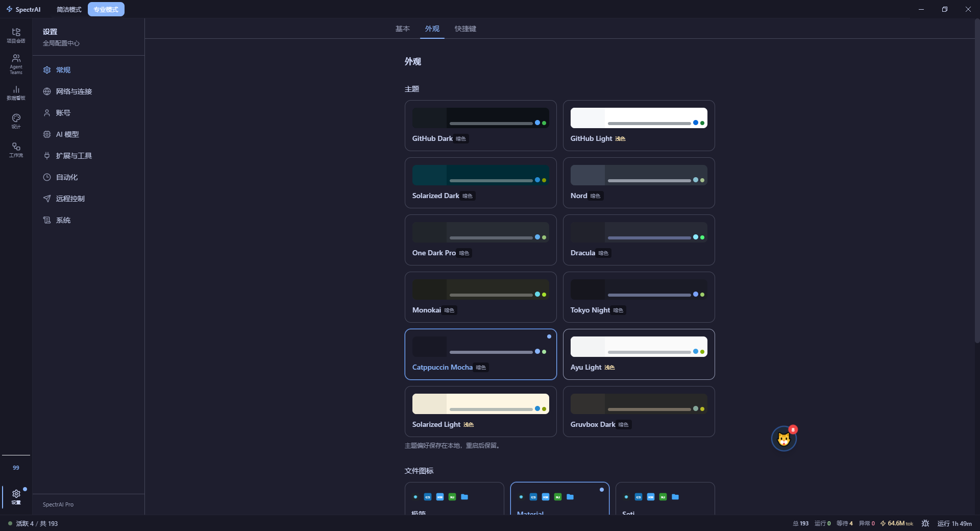
Task: Open the 数据看板 dashboard icon
Action: click(x=16, y=92)
